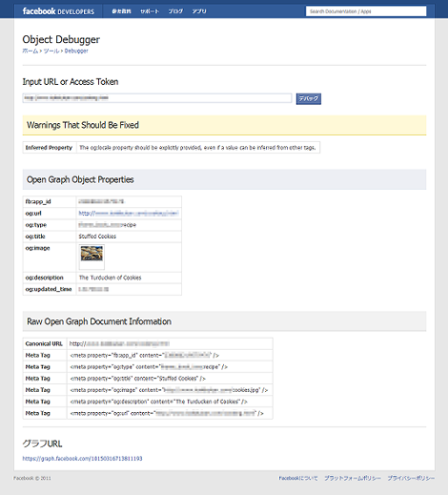Go to ツール breadcrumb link
This screenshot has height=495, width=448.
tap(51, 51)
